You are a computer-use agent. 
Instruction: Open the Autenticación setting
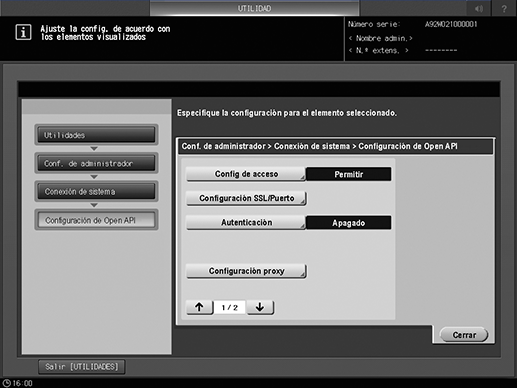(246, 222)
